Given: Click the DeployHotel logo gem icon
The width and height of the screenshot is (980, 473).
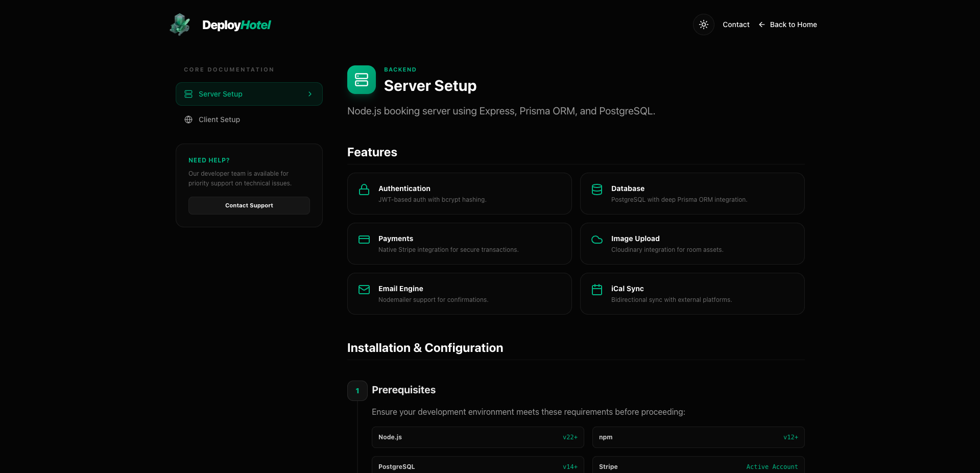Looking at the screenshot, I should point(179,24).
